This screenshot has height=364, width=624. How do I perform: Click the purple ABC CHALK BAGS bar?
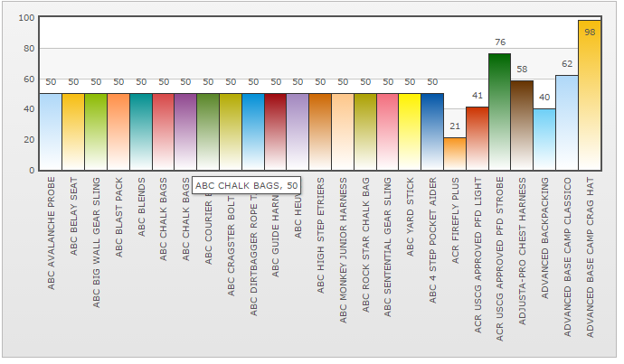[x=185, y=132]
